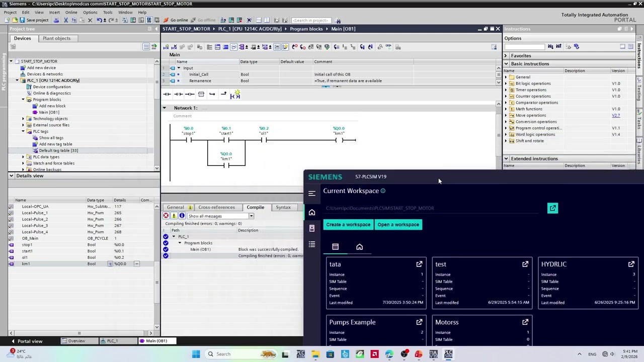
Task: Select Main [OB1] in project tree
Action: (x=49, y=113)
